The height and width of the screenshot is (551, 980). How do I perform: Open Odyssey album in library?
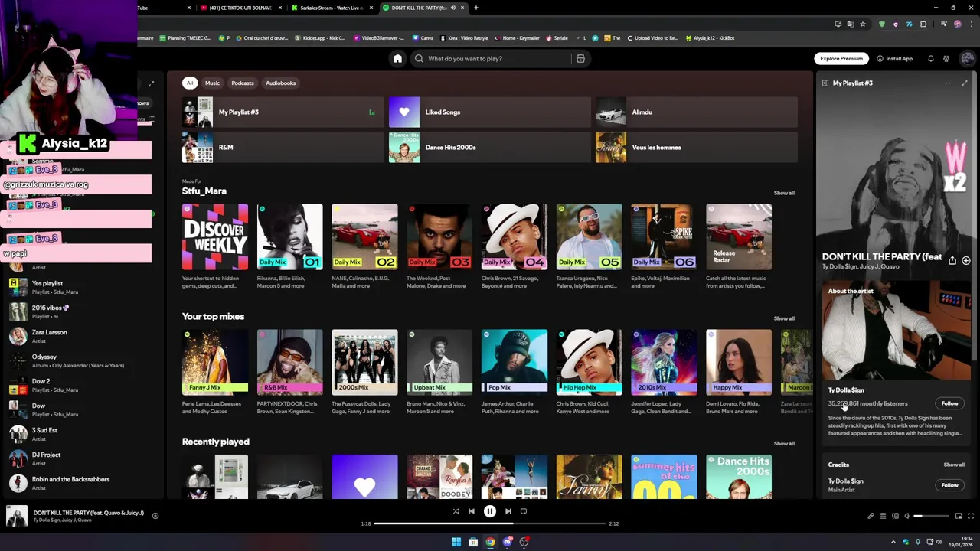80,360
